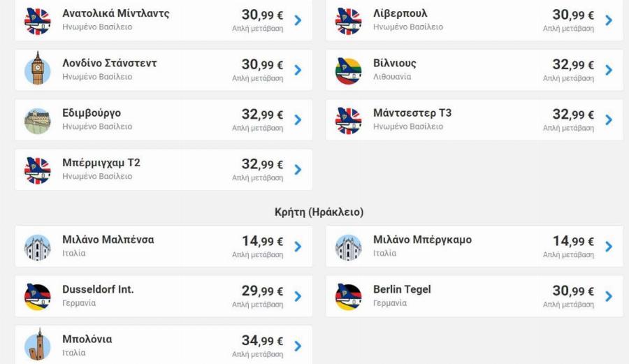Select the Dusseldorf Int. destination name
629x364 pixels.
(98, 289)
